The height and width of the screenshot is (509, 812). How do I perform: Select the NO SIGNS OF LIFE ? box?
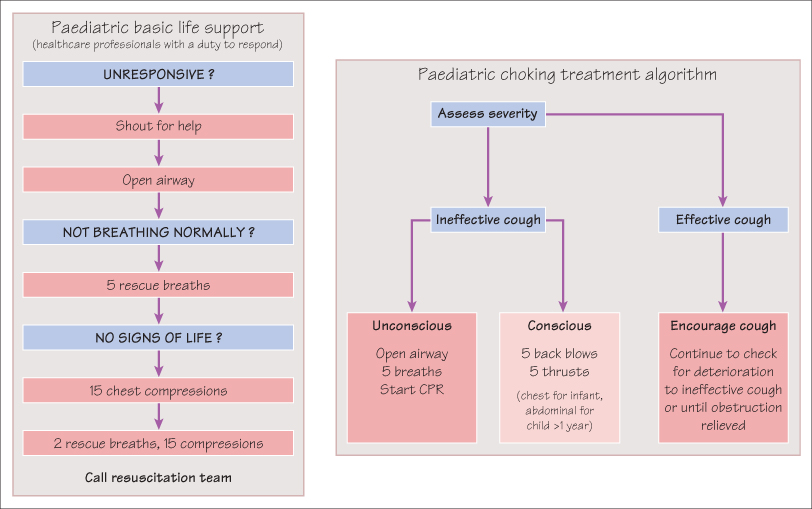pos(159,338)
